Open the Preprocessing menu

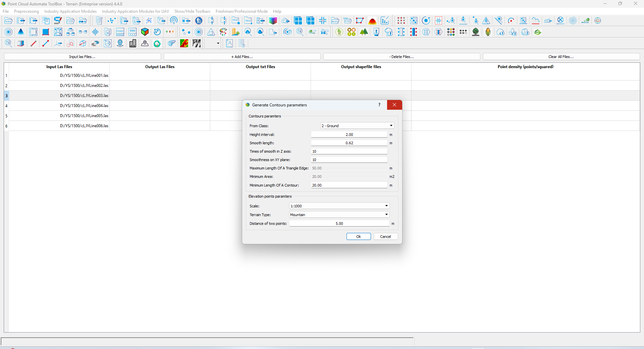tap(26, 11)
